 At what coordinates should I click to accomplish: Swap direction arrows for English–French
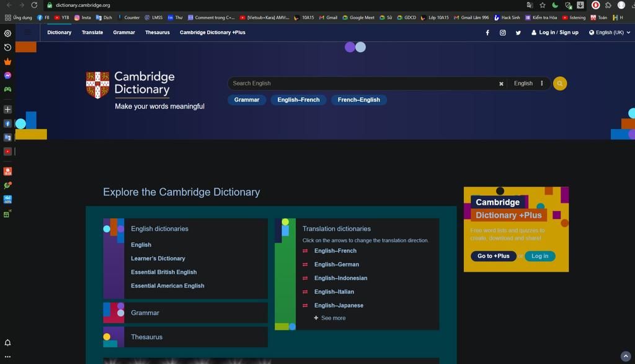[x=305, y=251]
